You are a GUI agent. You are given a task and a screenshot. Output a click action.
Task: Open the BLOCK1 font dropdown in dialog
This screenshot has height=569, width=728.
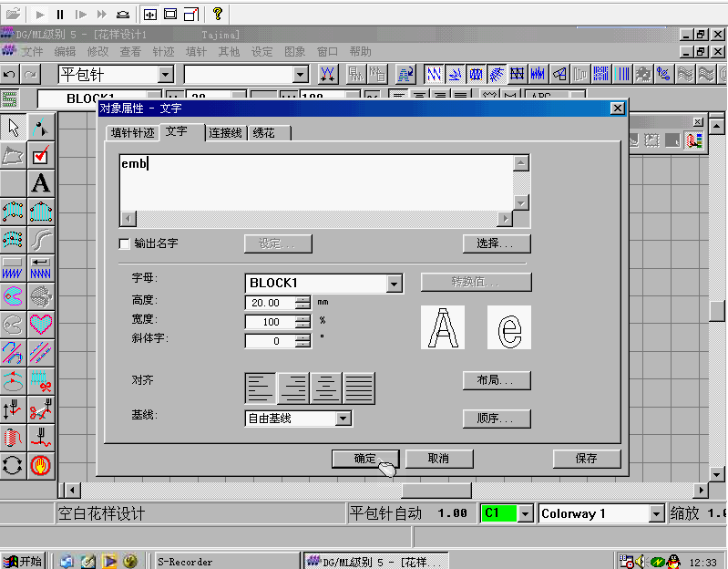pyautogui.click(x=394, y=284)
